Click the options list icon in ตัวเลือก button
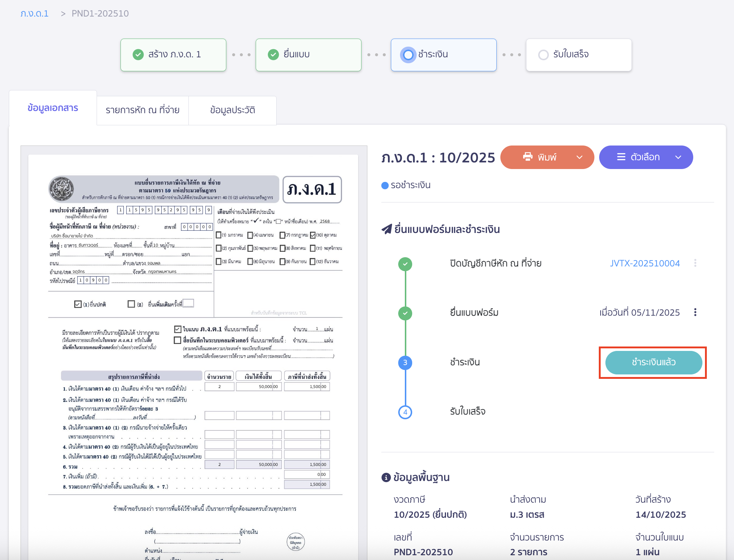The width and height of the screenshot is (734, 560). 621,157
